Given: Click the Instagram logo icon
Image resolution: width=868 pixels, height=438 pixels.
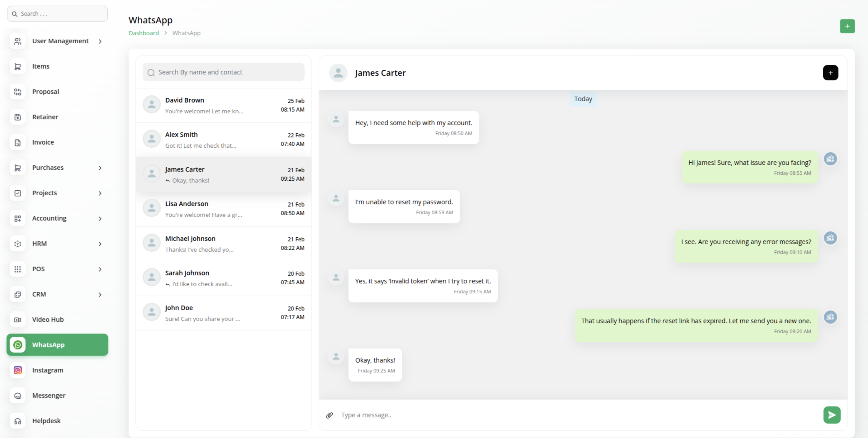Looking at the screenshot, I should pos(18,370).
